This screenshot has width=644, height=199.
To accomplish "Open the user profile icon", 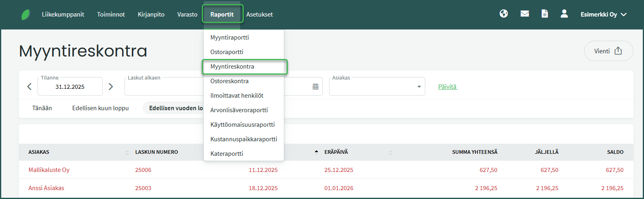I will click(564, 14).
